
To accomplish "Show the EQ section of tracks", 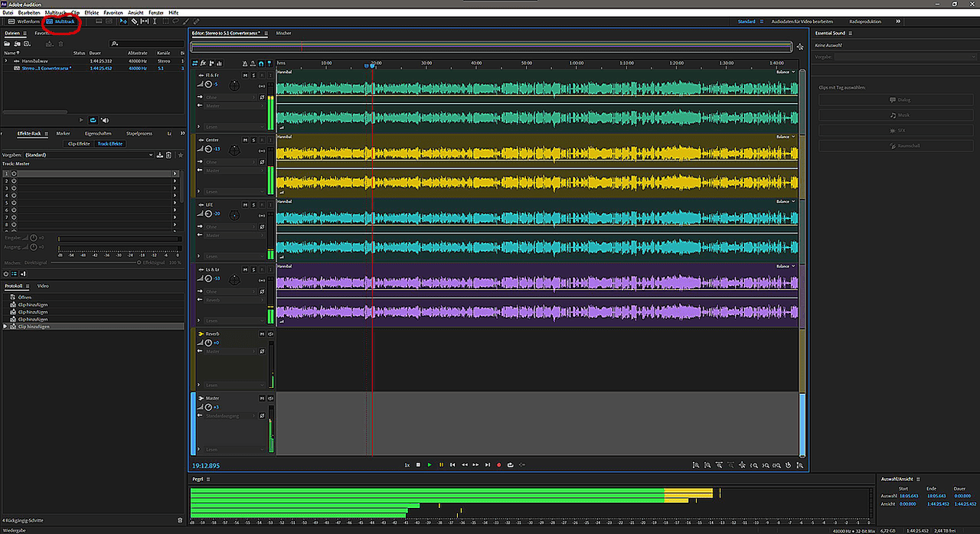I will coord(219,63).
